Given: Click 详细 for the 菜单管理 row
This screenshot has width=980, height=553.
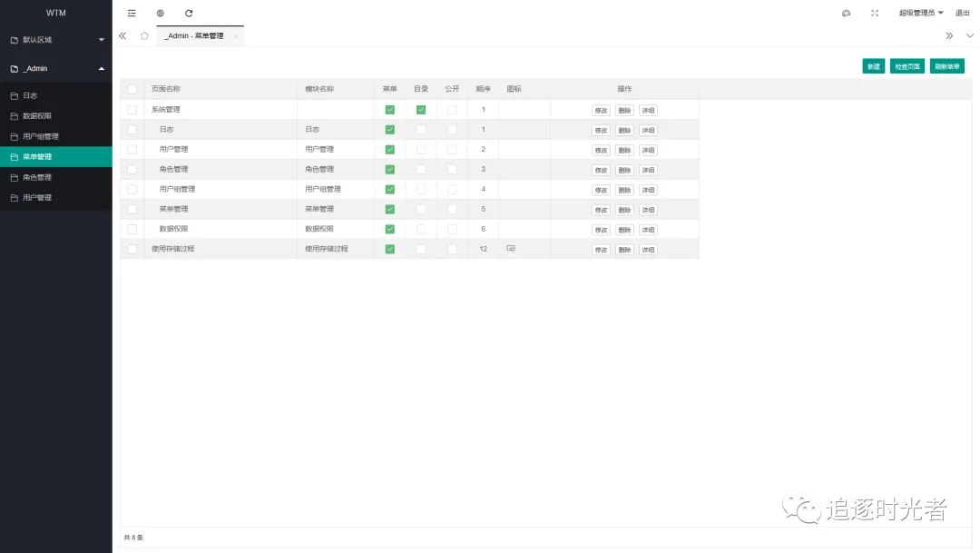Looking at the screenshot, I should [648, 210].
